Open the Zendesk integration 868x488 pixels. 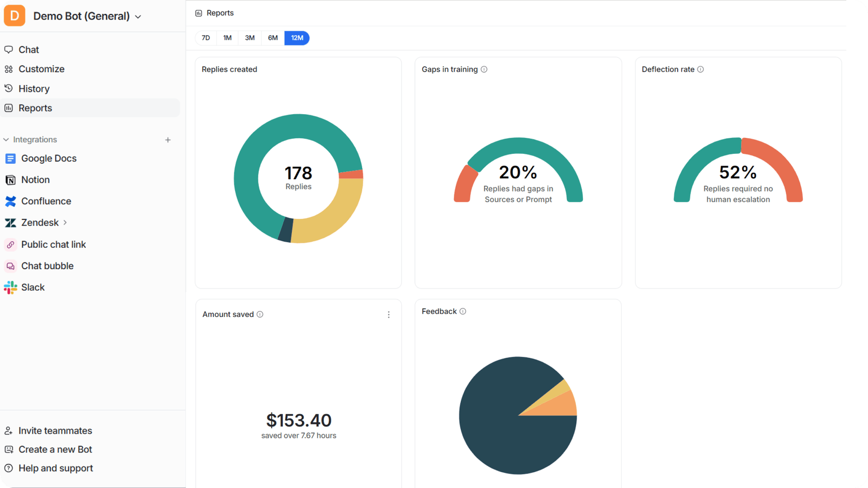(x=40, y=223)
